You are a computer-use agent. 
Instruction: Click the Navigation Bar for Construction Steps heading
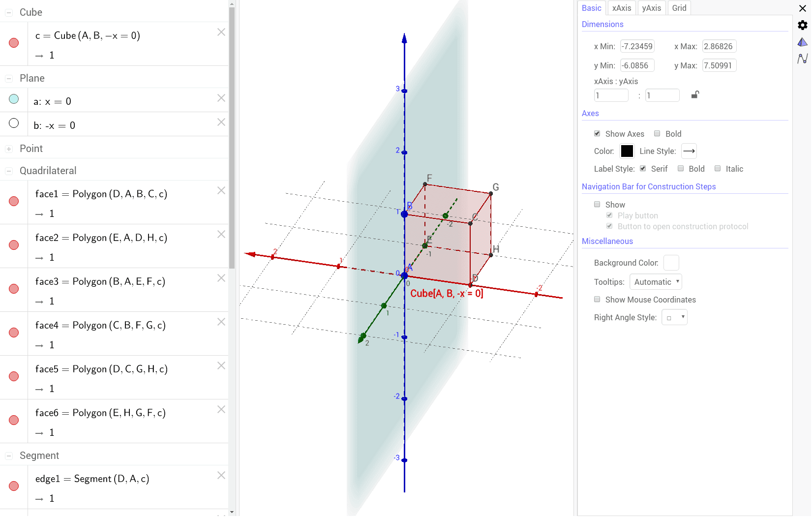(649, 186)
